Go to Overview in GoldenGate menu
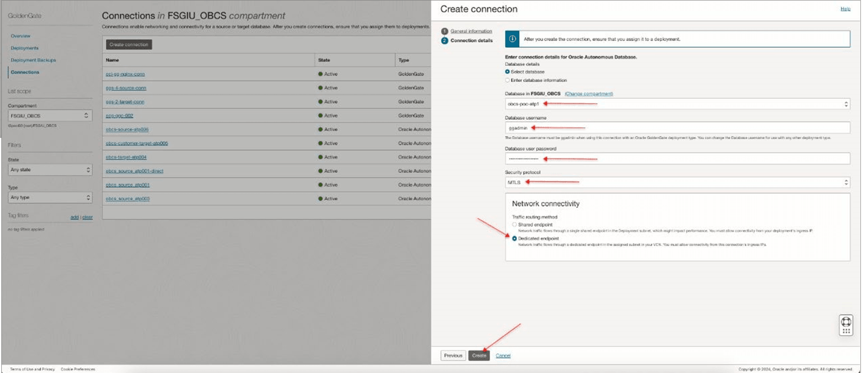 [x=21, y=36]
